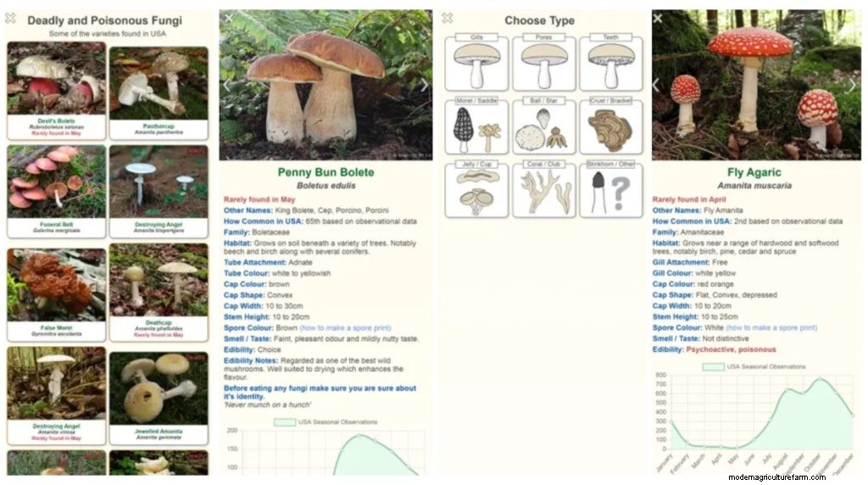868x485 pixels.
Task: Show previous Penny Bun Bolete photo
Action: (x=226, y=85)
